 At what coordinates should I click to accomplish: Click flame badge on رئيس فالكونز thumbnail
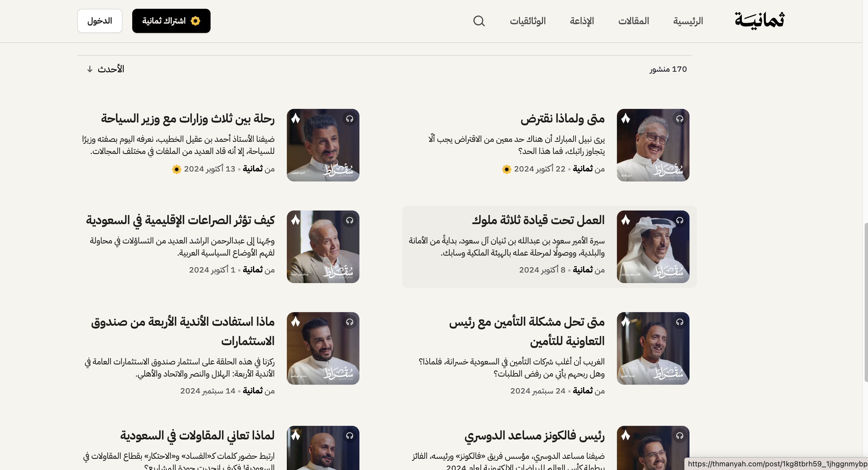[626, 435]
